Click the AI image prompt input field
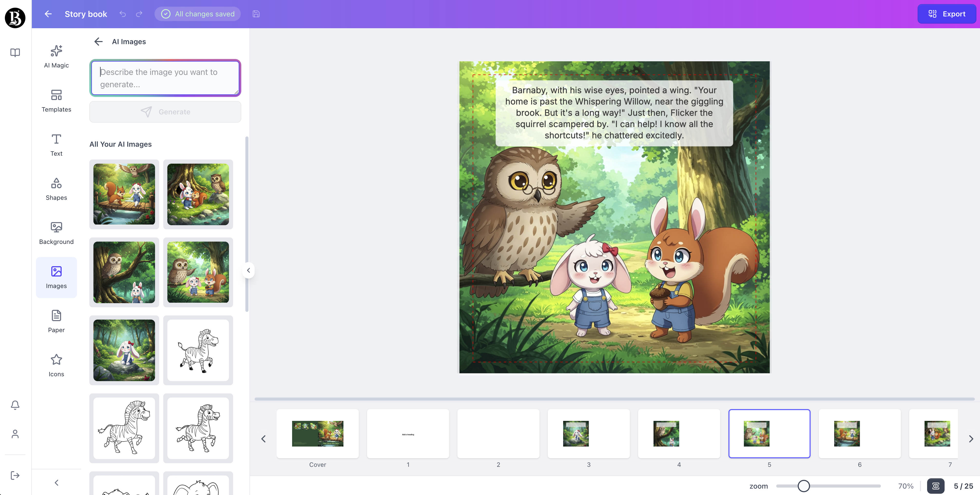980x495 pixels. coord(165,78)
